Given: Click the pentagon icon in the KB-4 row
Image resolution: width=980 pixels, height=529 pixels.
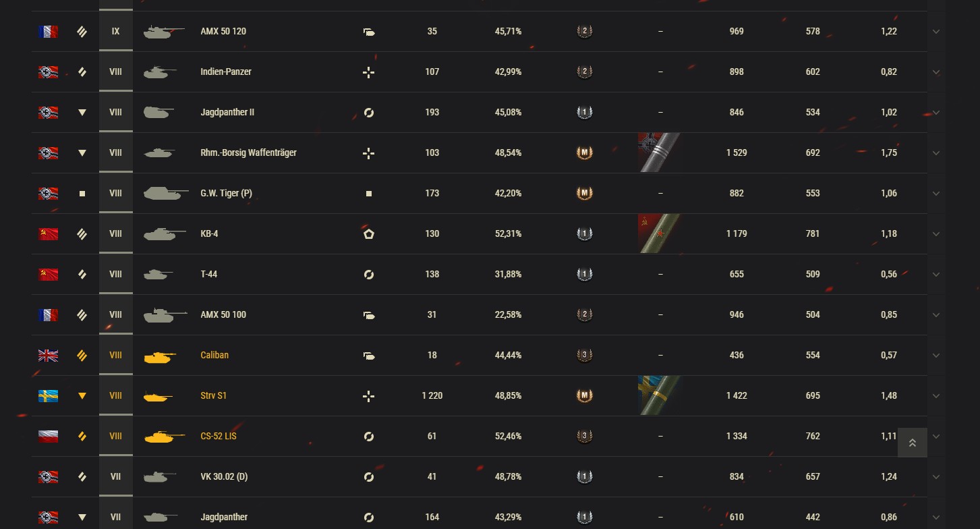Looking at the screenshot, I should (368, 234).
